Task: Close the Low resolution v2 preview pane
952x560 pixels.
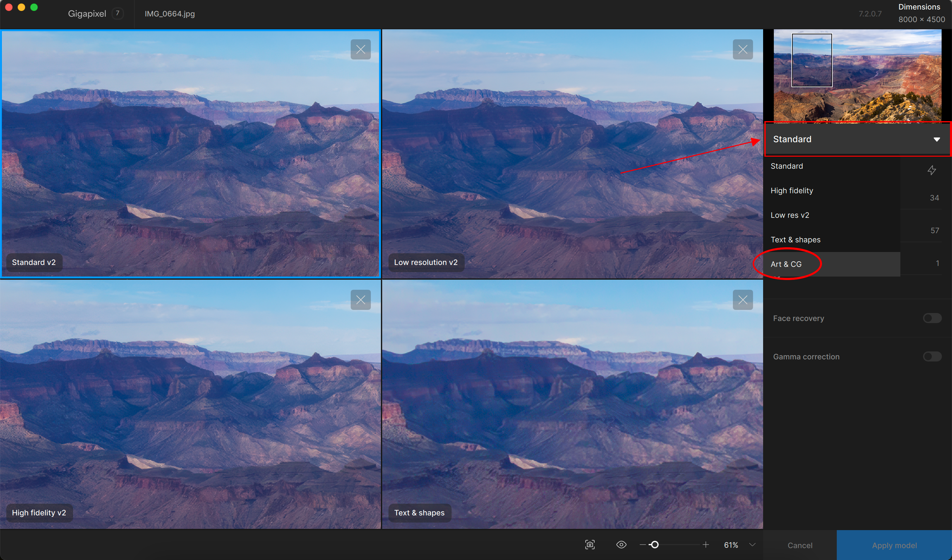Action: coord(743,49)
